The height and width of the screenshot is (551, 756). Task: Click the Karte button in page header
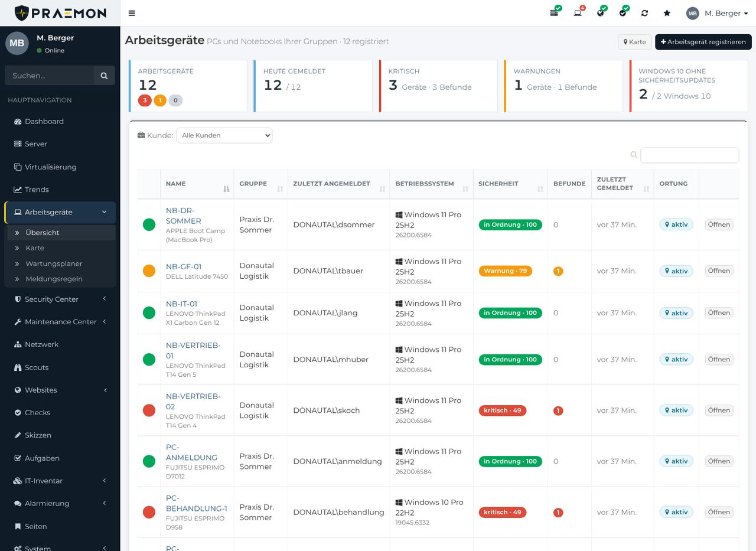[x=635, y=42]
